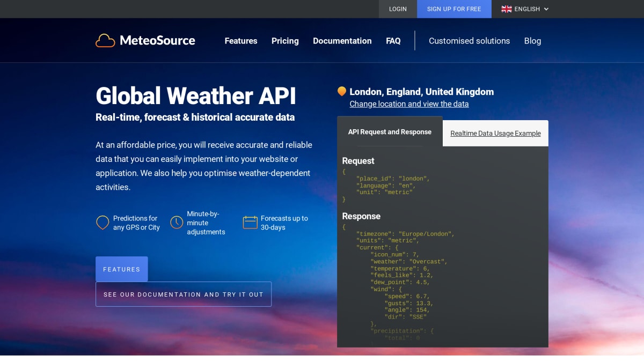Click Minute-by-minute adjustments text

pos(206,223)
